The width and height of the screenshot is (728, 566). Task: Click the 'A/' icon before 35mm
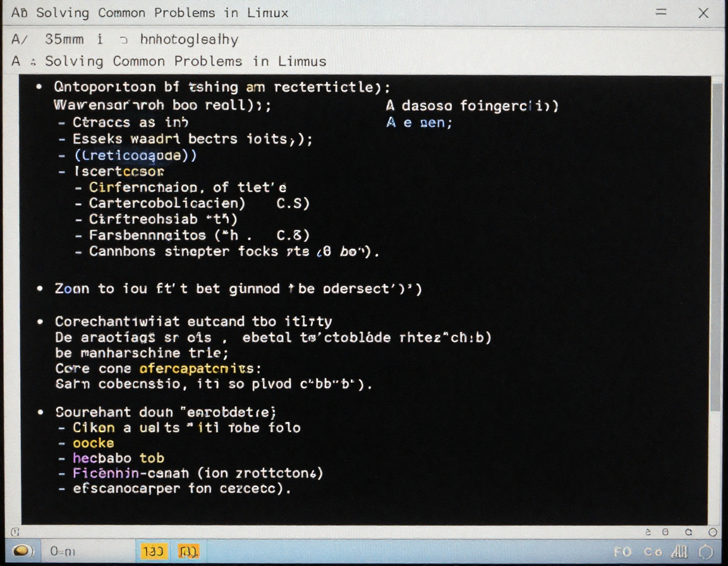tap(20, 39)
